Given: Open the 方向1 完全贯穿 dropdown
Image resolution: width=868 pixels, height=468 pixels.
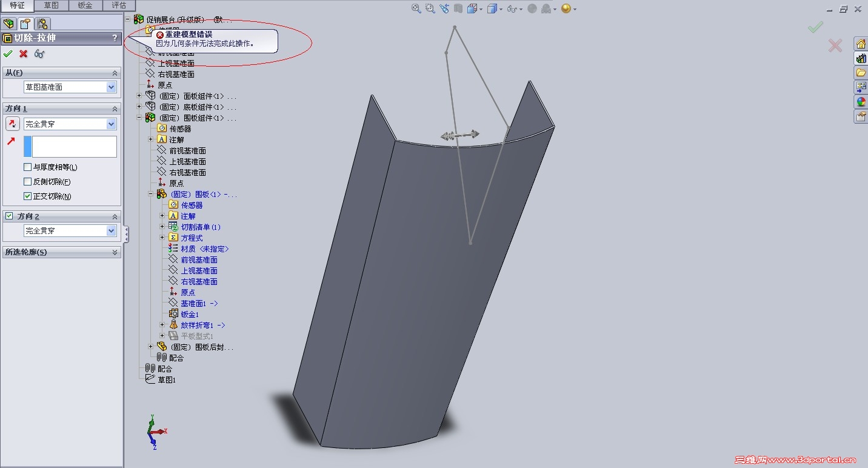Looking at the screenshot, I should coord(69,124).
